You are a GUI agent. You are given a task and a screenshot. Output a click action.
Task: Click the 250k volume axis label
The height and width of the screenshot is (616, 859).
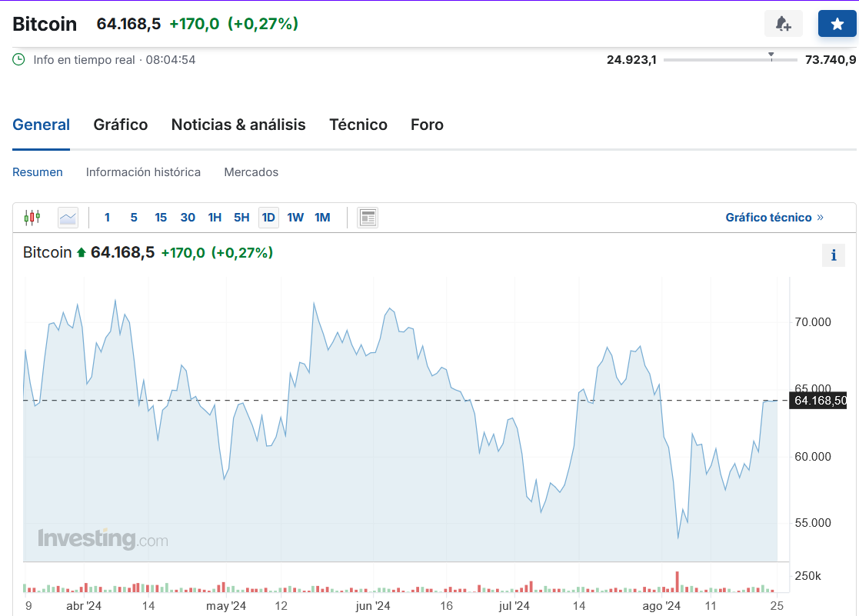click(x=807, y=576)
